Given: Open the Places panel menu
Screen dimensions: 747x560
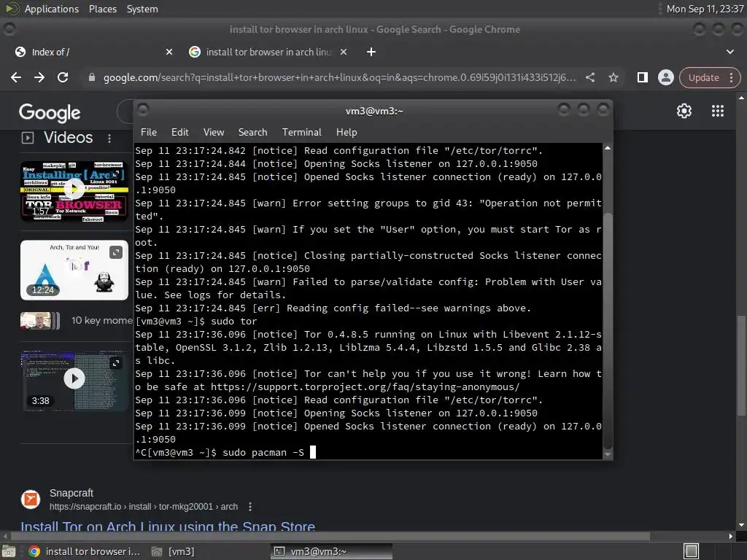Looking at the screenshot, I should point(102,9).
